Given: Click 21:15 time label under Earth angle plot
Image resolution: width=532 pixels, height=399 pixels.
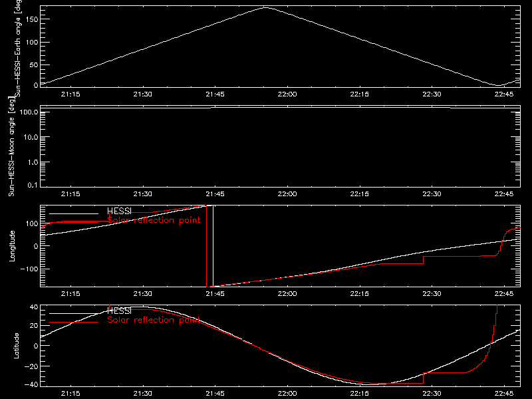Looking at the screenshot, I should click(x=70, y=94).
